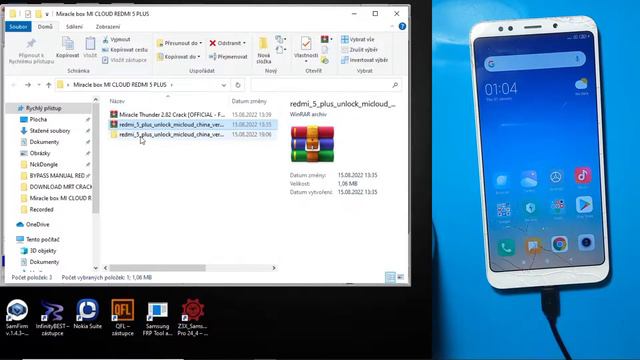Click Vybrat vše to select all
Image resolution: width=640 pixels, height=360 pixels.
pyautogui.click(x=358, y=40)
